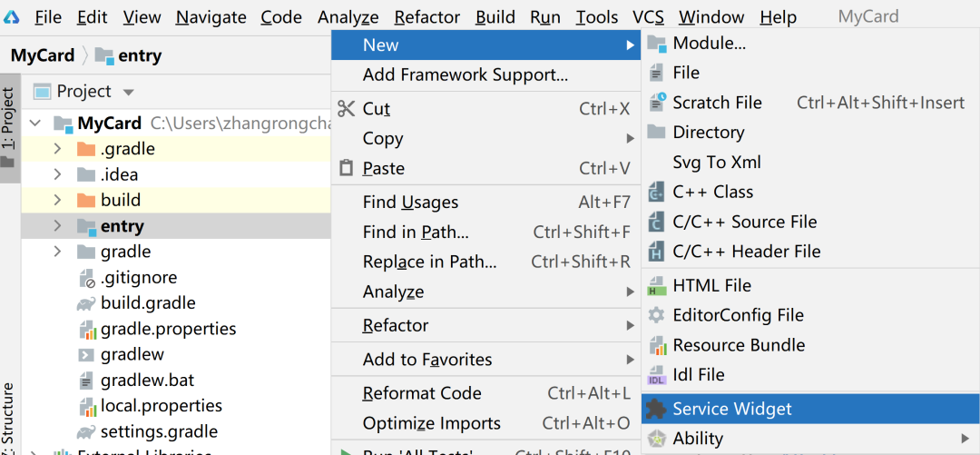This screenshot has width=980, height=455.
Task: Expand the .gradle folder
Action: tap(57, 149)
